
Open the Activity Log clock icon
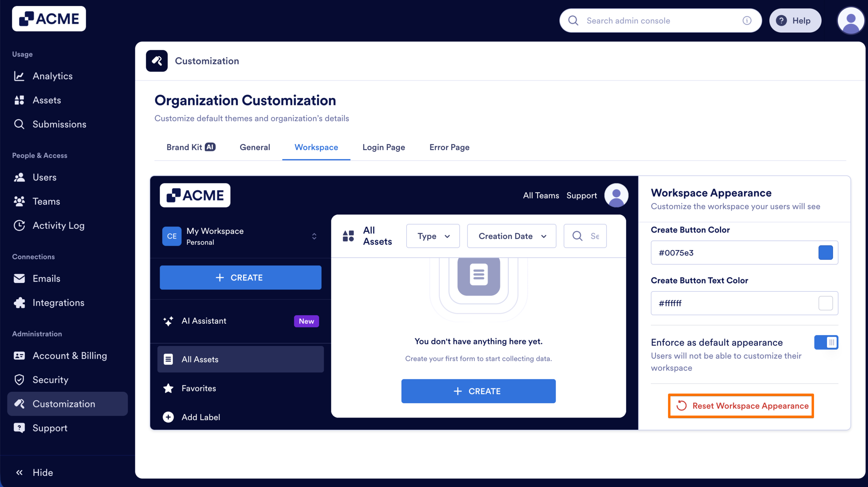[x=19, y=225]
